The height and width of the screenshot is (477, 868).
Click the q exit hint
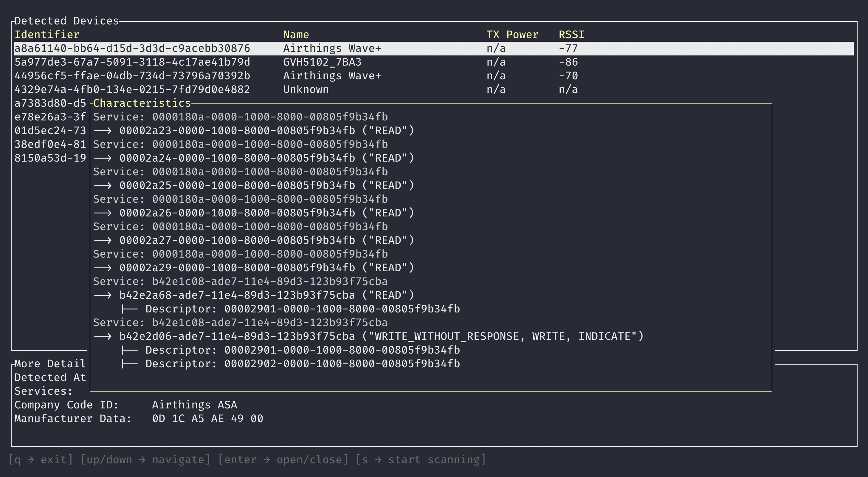coord(41,460)
